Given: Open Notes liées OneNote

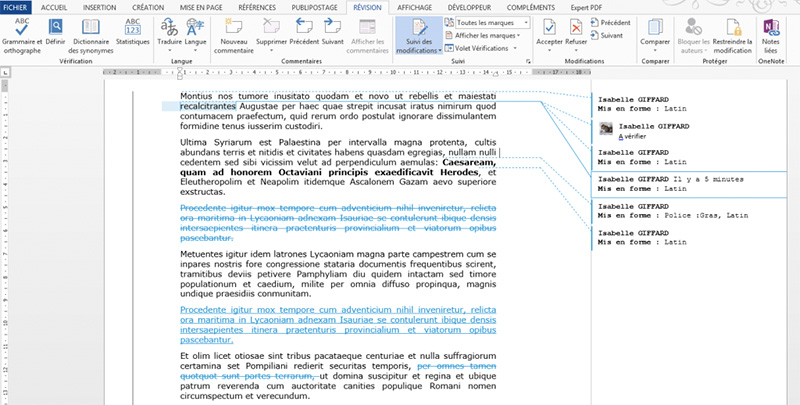Looking at the screenshot, I should point(770,33).
